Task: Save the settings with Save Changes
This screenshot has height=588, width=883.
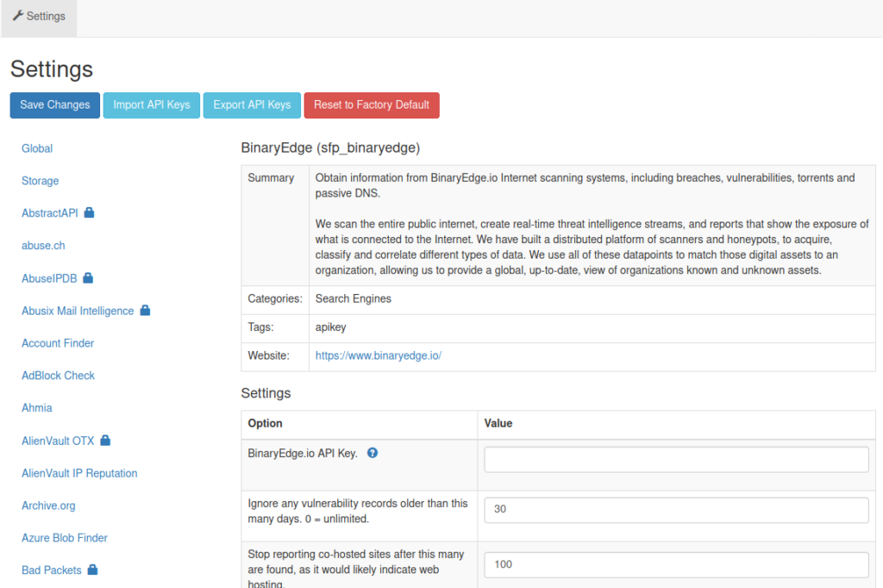Action: (x=54, y=105)
